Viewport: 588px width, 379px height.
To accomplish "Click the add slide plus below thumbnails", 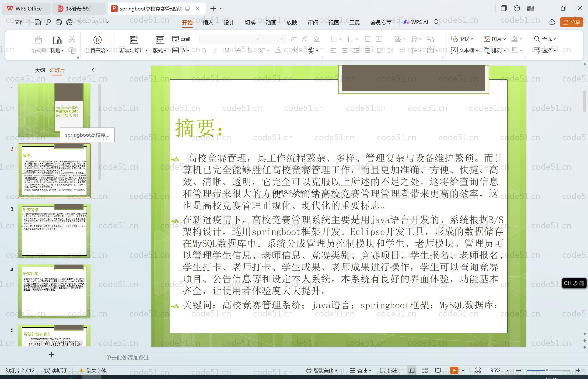I will click(52, 355).
